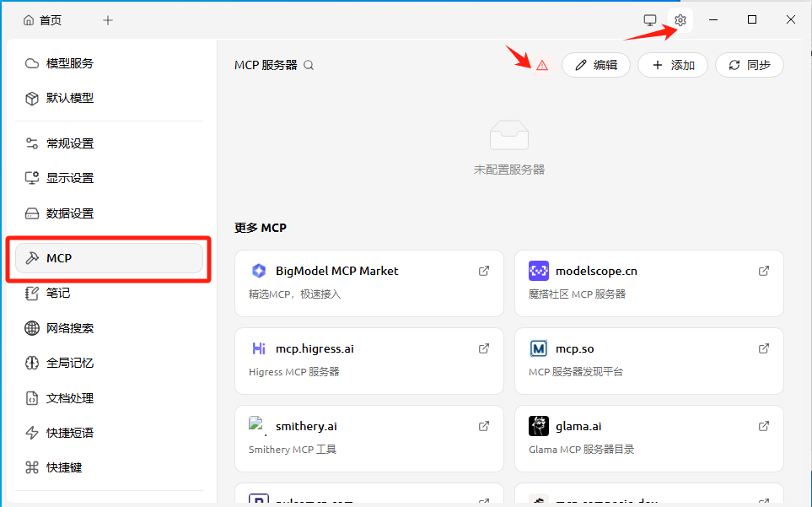The width and height of the screenshot is (812, 507).
Task: Open 模型服务 using the cloud icon
Action: click(30, 62)
